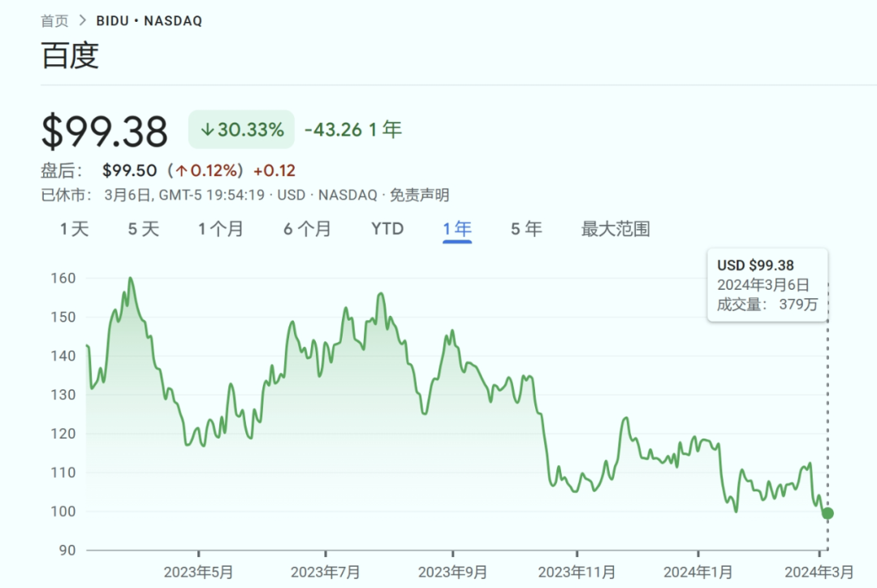Switch to the 1天 range tab

tap(74, 229)
